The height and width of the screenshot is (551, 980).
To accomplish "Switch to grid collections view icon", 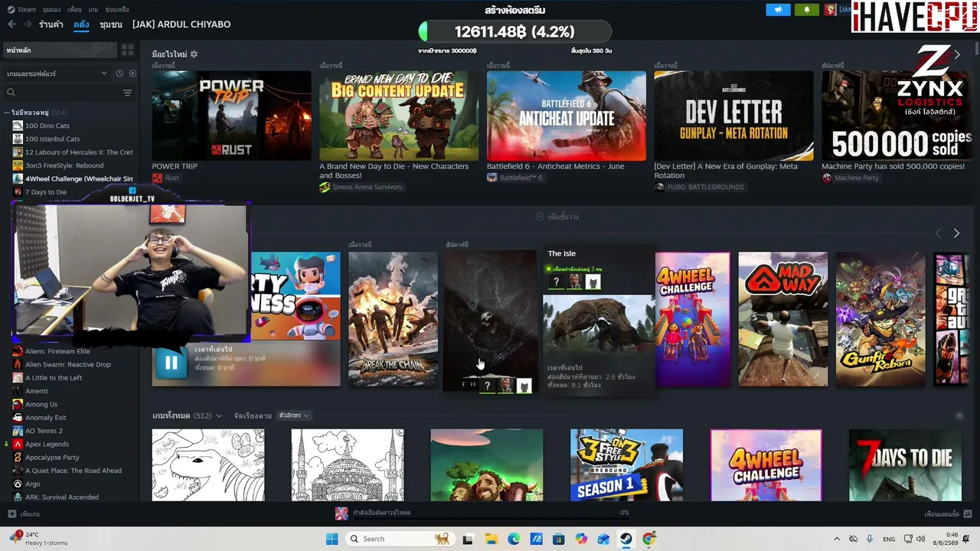I will point(127,50).
